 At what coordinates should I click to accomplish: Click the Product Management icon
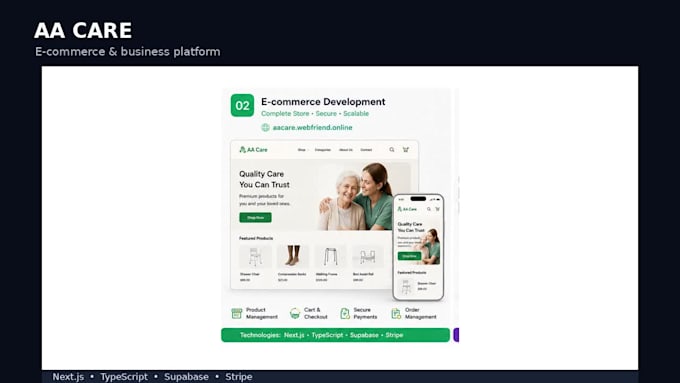[236, 313]
